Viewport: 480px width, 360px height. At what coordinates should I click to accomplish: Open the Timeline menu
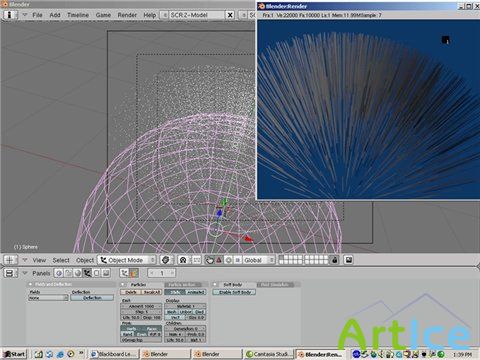point(78,15)
